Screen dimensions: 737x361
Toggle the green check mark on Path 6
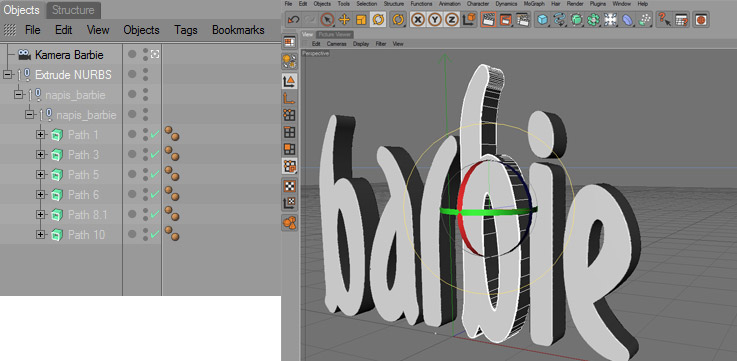155,194
